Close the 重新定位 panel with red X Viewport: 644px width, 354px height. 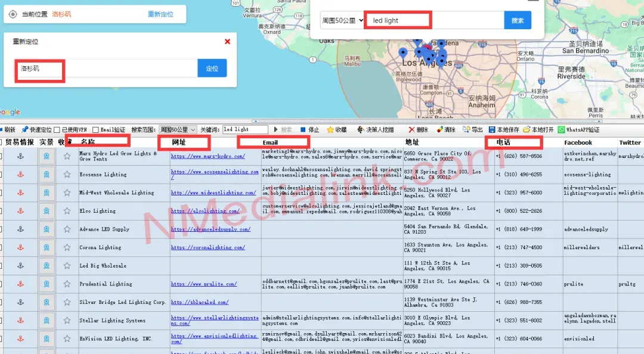tap(228, 42)
